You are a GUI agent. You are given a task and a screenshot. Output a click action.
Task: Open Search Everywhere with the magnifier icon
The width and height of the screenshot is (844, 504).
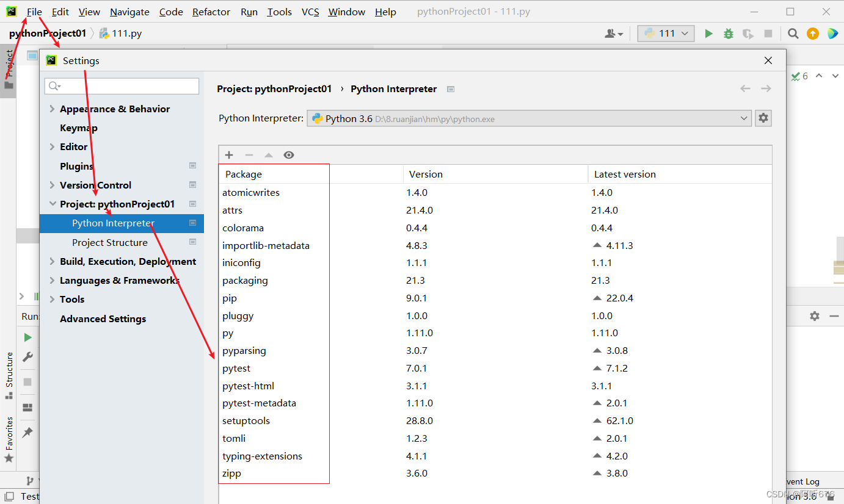click(793, 34)
